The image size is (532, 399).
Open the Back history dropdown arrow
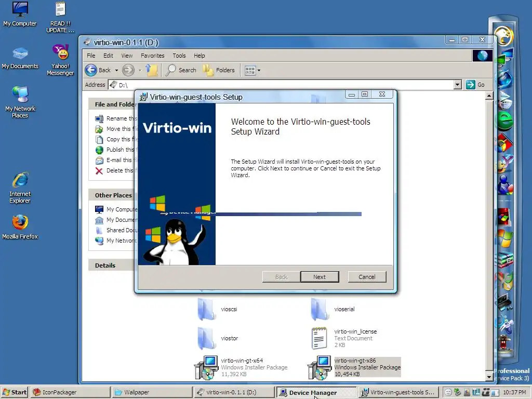click(x=116, y=70)
